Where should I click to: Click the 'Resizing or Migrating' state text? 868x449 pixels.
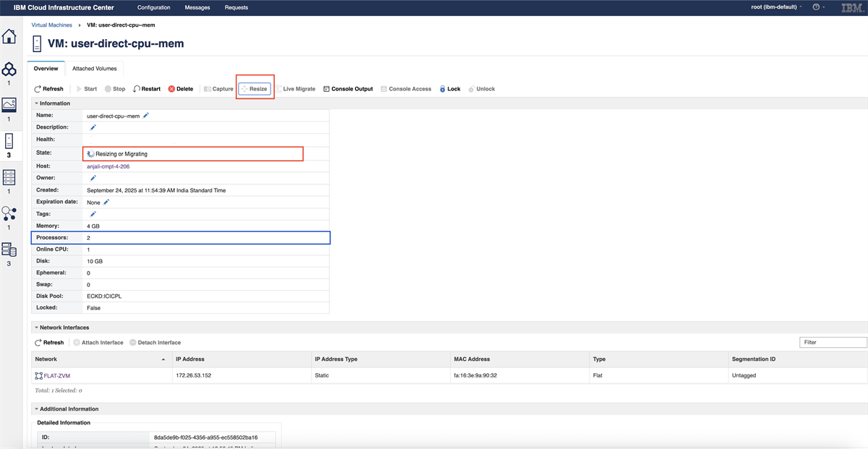point(122,154)
